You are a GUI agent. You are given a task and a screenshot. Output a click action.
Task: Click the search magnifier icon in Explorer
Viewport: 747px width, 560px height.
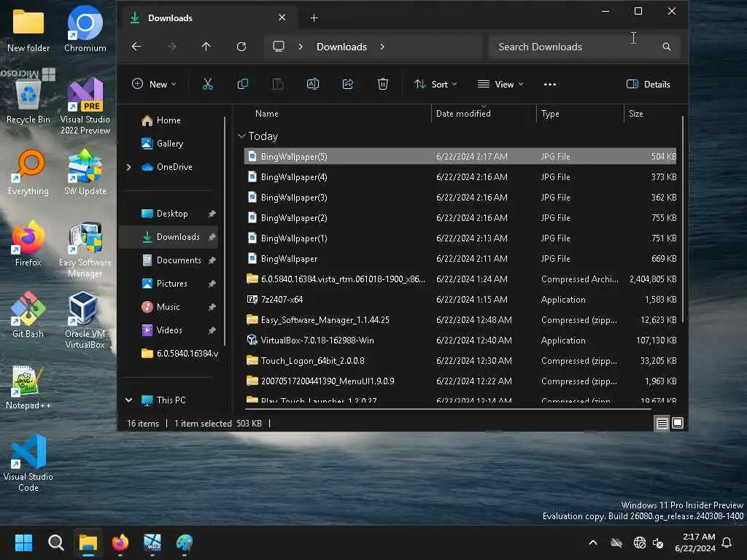(667, 47)
